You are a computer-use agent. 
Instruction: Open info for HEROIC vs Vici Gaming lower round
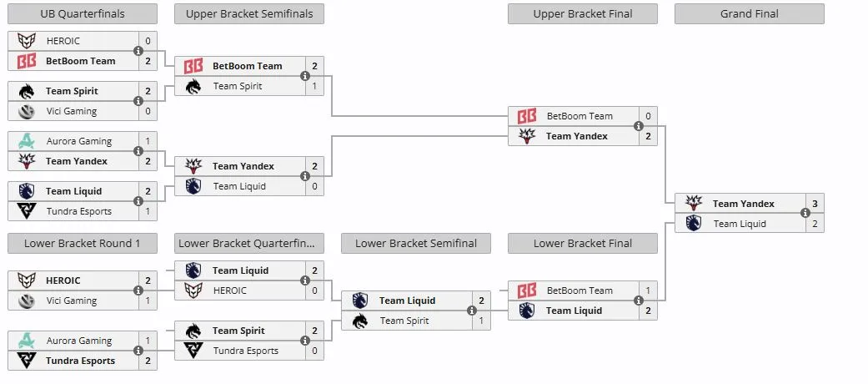[x=138, y=291]
